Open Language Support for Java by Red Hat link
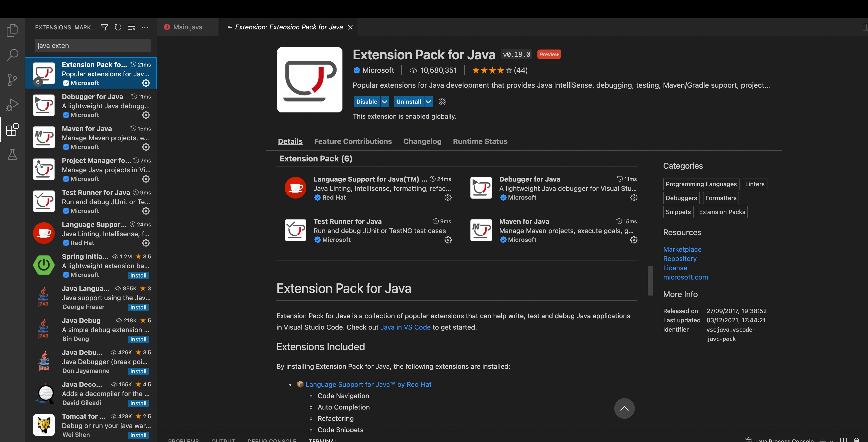This screenshot has width=868, height=442. click(x=368, y=384)
